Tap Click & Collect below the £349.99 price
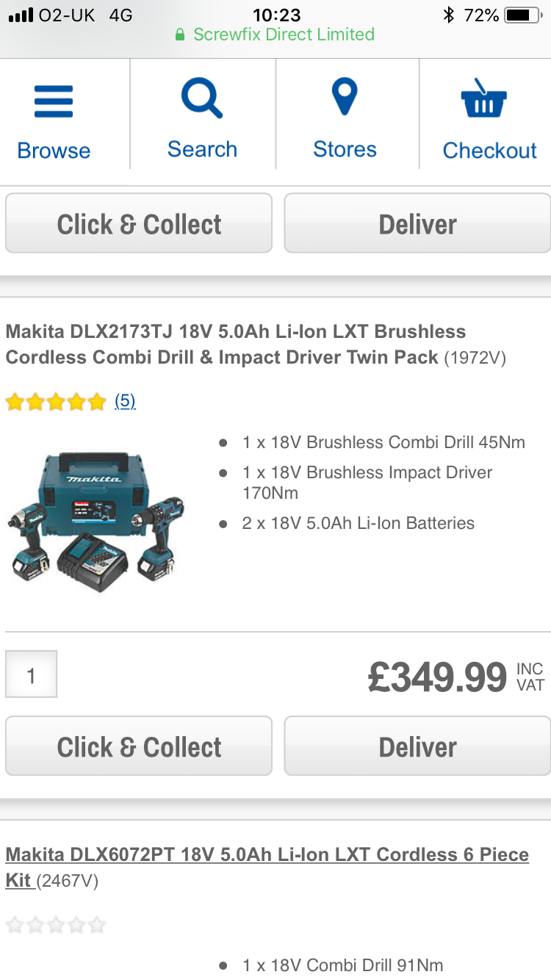Image resolution: width=551 pixels, height=980 pixels. tap(139, 746)
